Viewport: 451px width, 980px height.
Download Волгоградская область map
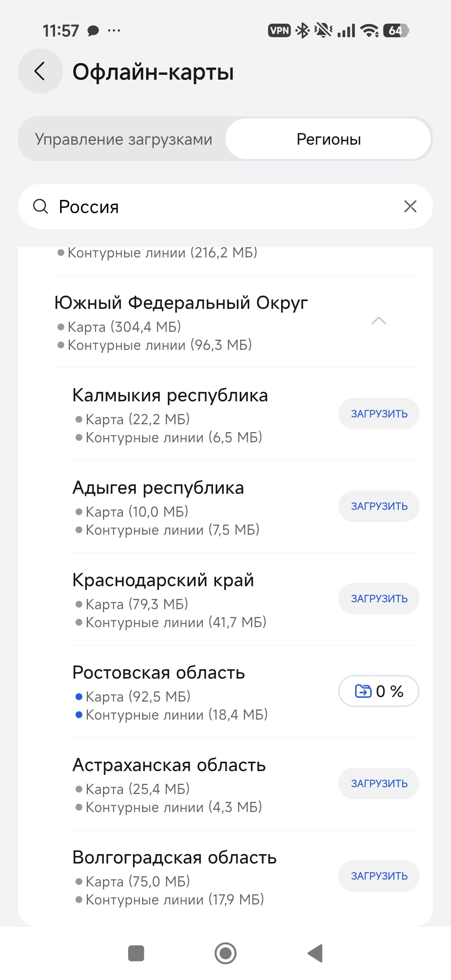click(379, 876)
